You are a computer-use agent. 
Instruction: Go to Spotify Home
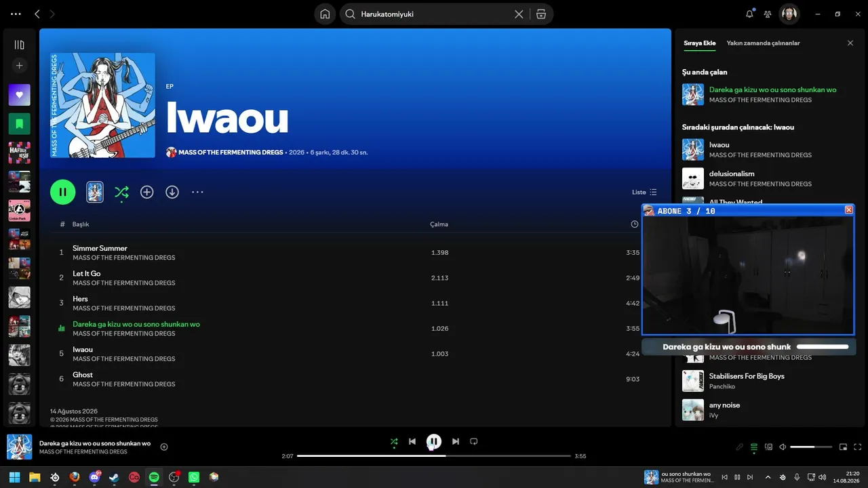(325, 14)
